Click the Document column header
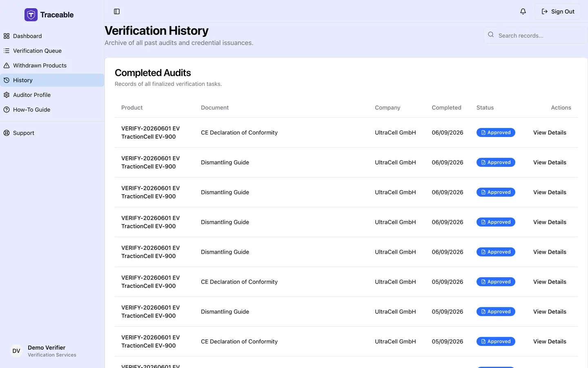The width and height of the screenshot is (588, 368). [x=215, y=108]
